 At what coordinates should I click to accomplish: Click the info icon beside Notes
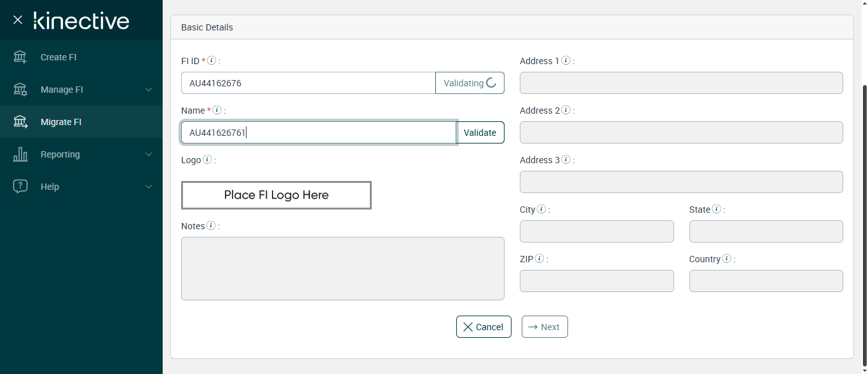[211, 226]
